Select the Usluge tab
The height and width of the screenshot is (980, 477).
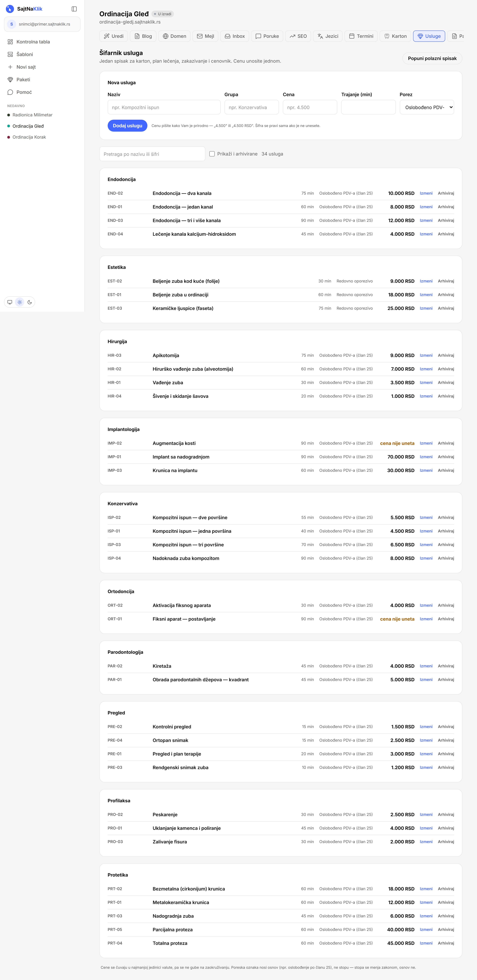point(429,36)
